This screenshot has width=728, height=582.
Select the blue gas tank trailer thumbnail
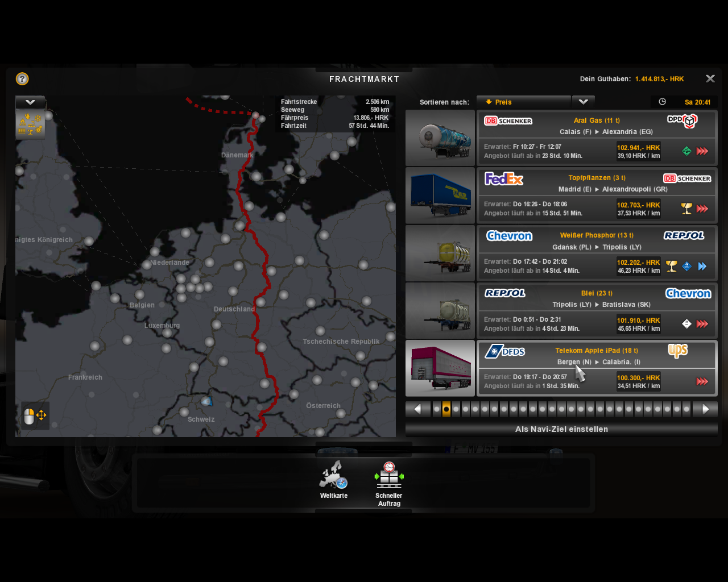[440, 138]
